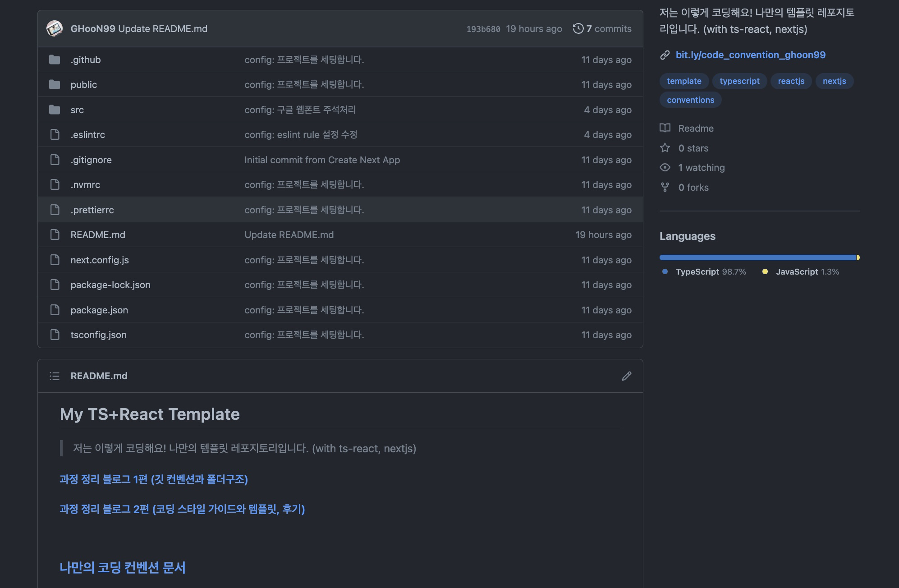The width and height of the screenshot is (899, 588).
Task: Click the pencil edit README icon
Action: pyautogui.click(x=626, y=376)
